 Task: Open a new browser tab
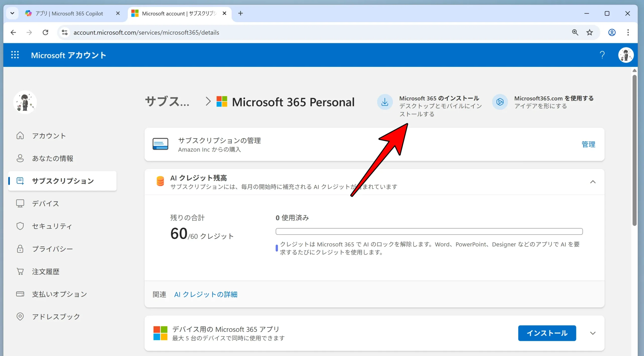pos(240,13)
